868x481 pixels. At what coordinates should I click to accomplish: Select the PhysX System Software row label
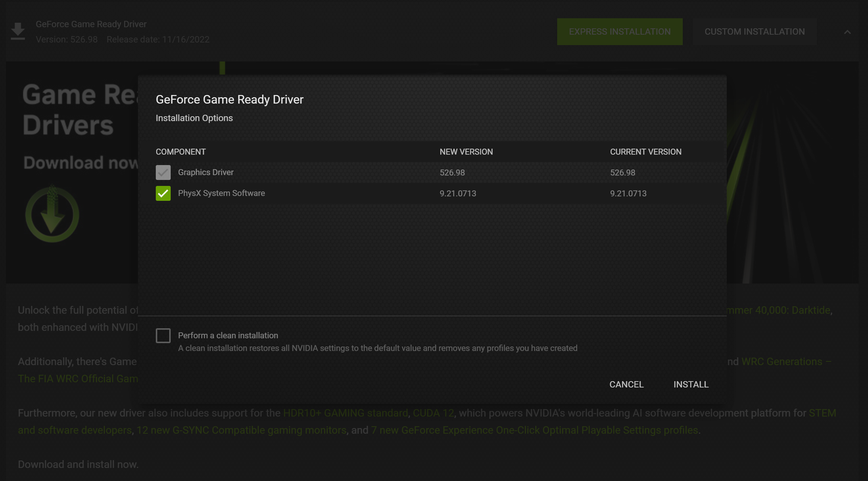(221, 193)
